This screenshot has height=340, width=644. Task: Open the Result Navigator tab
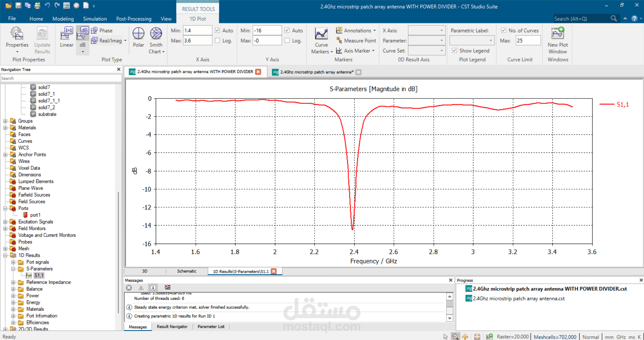[172, 327]
